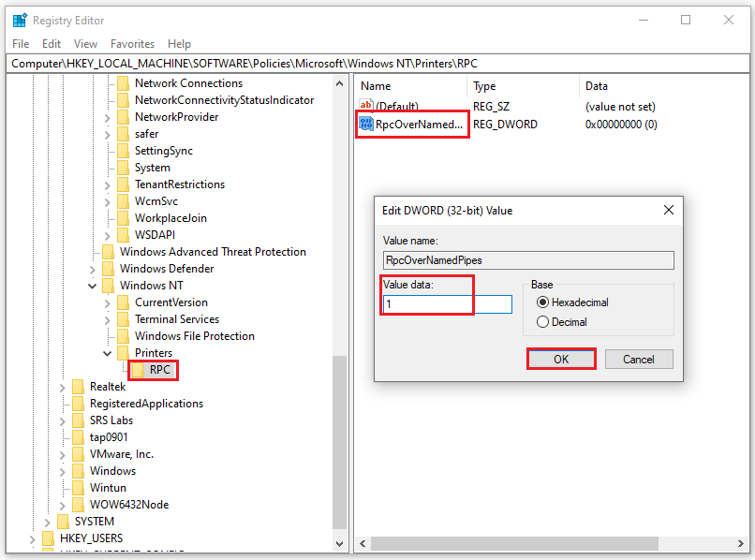Click the Value name field
This screenshot has height=560, width=755.
pyautogui.click(x=528, y=260)
